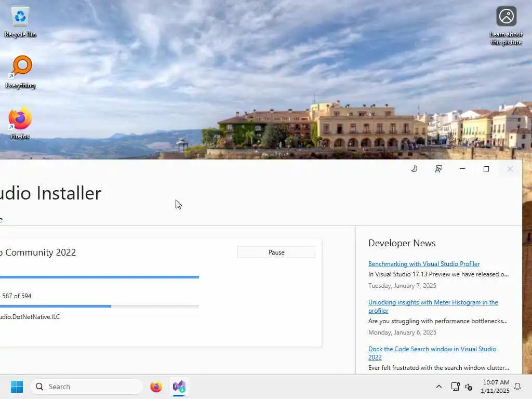Open Benchmarking with Visual Studio Profiler article
Image resolution: width=532 pixels, height=399 pixels.
tap(424, 263)
